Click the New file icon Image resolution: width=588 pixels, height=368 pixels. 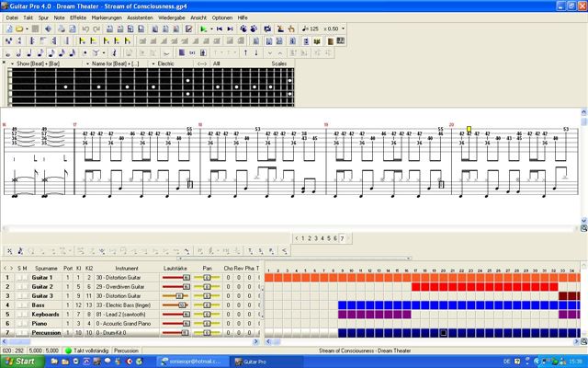click(9, 29)
